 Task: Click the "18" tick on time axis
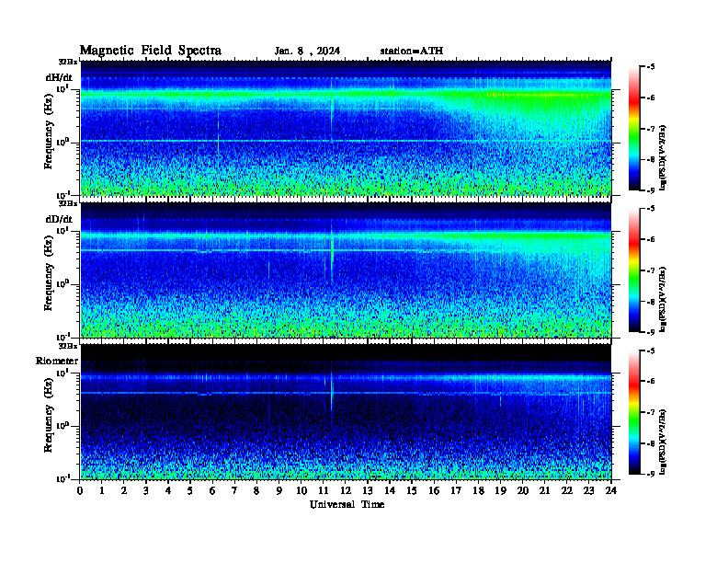click(x=478, y=490)
